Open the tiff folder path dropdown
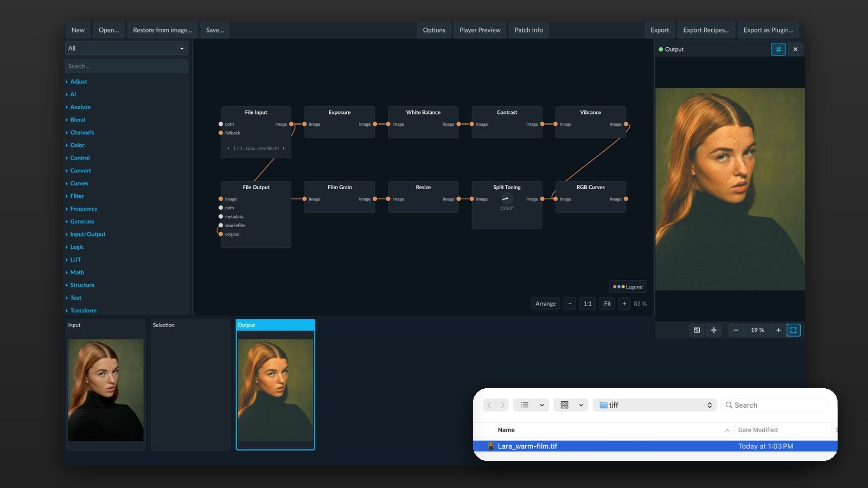Image resolution: width=868 pixels, height=488 pixels. coord(655,405)
